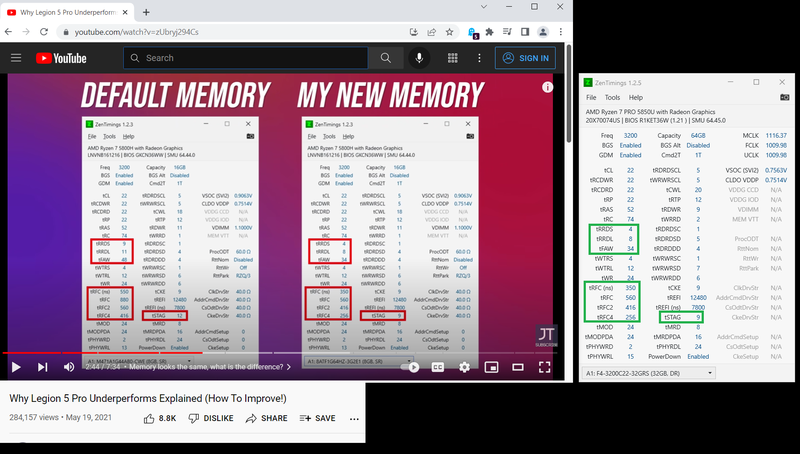Screen dimensions: 800x454
Task: Open the Tools menu in ZenTimings
Action: [x=610, y=98]
